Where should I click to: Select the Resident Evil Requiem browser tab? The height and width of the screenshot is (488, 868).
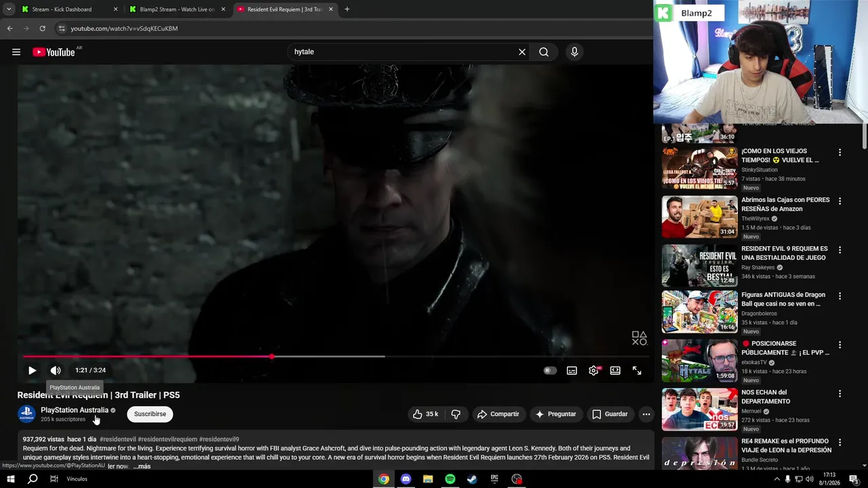[x=285, y=9]
